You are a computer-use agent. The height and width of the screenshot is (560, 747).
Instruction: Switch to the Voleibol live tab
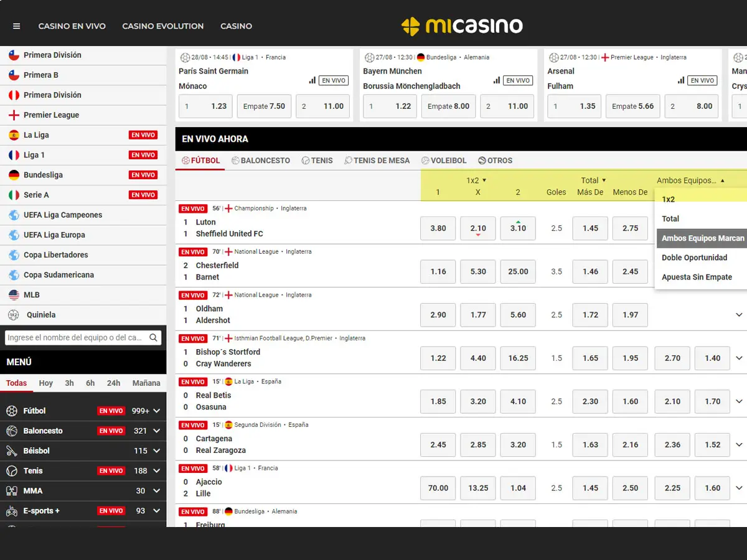tap(443, 161)
